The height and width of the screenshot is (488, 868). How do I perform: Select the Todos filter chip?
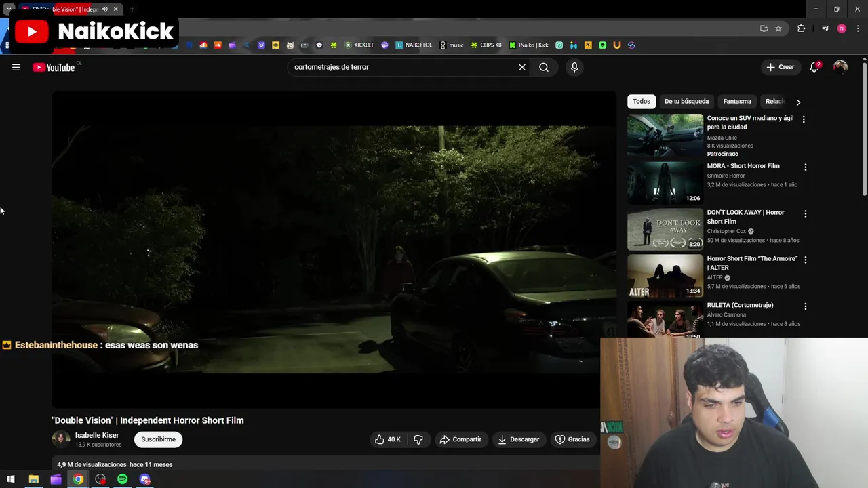point(642,102)
